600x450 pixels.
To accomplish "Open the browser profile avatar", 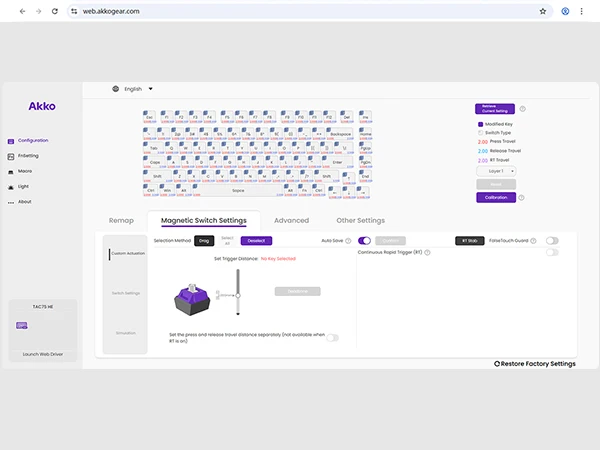I will click(565, 11).
